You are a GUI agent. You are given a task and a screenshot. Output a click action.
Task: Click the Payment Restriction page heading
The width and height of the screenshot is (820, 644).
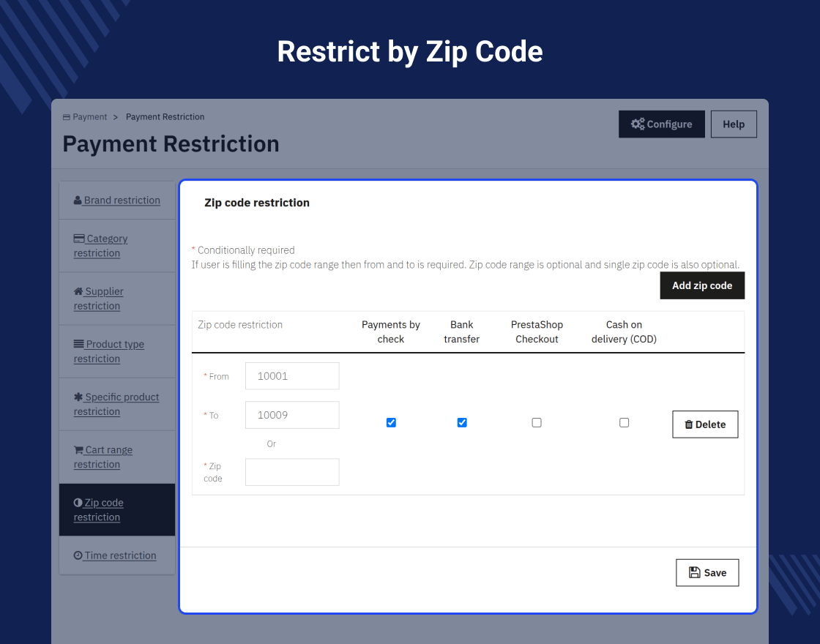tap(171, 144)
